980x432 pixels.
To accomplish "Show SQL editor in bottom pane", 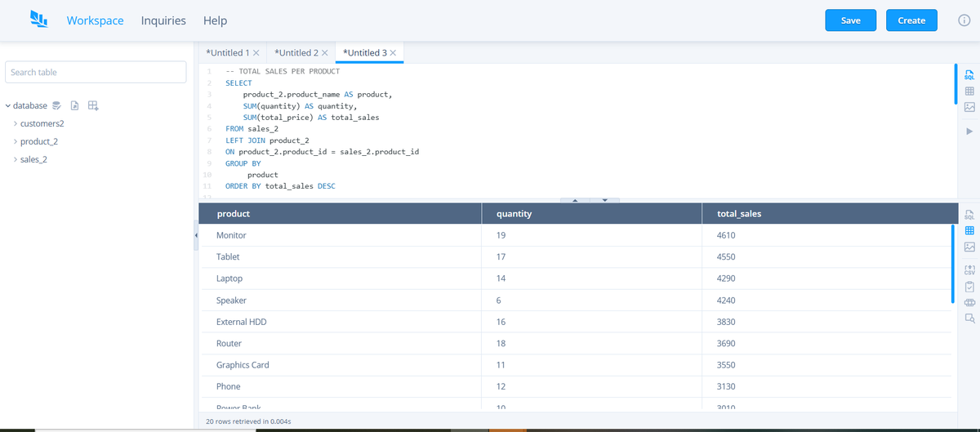I will point(969,215).
